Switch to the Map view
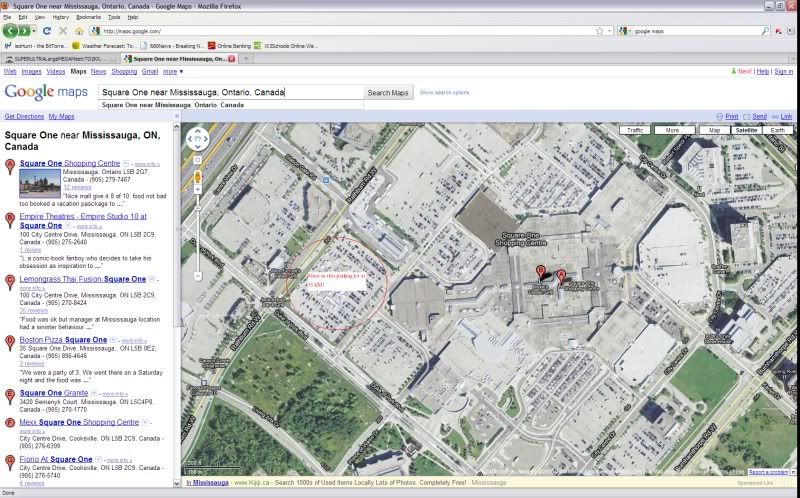 (714, 130)
